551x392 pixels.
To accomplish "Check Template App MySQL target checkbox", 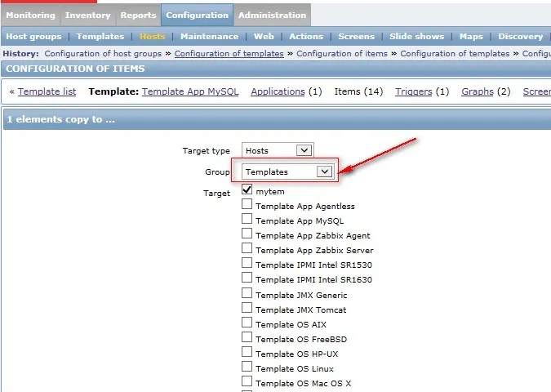I will [x=247, y=219].
